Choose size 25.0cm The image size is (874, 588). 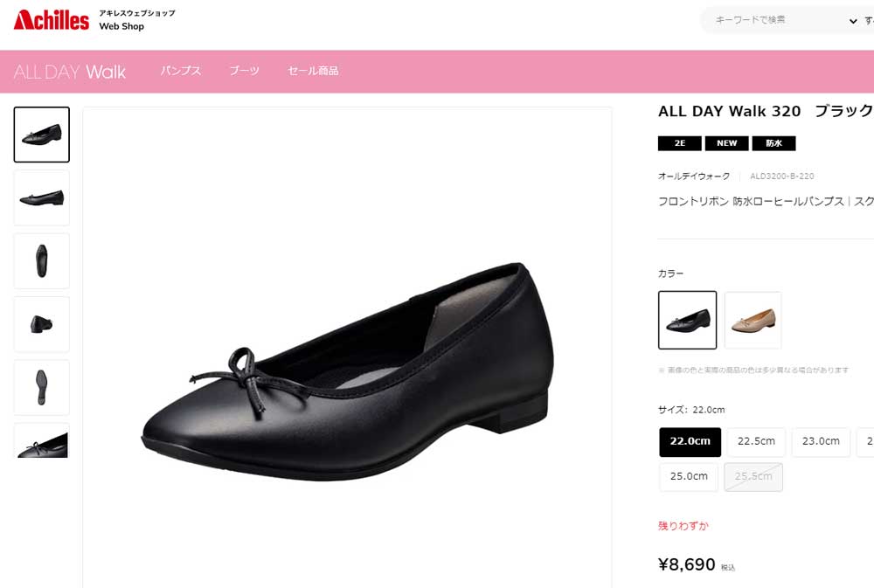pyautogui.click(x=688, y=477)
